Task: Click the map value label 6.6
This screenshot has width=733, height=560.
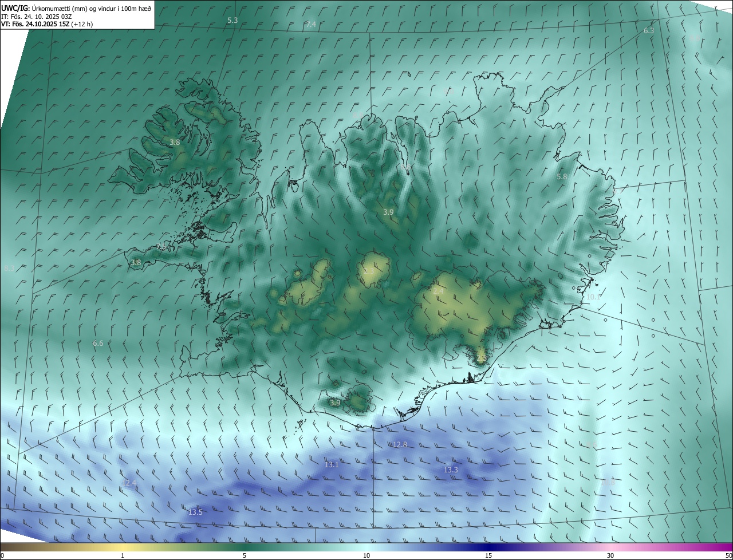Action: (98, 343)
